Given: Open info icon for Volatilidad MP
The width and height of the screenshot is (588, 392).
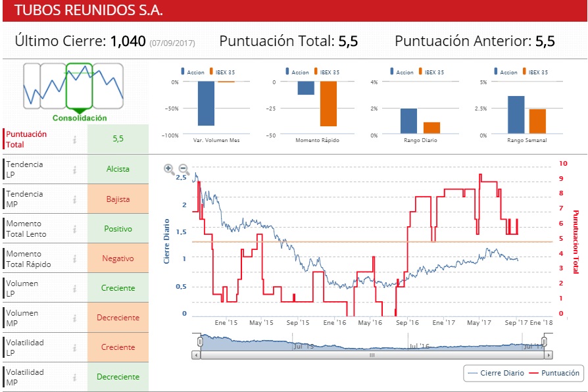Looking at the screenshot, I should 74,377.
